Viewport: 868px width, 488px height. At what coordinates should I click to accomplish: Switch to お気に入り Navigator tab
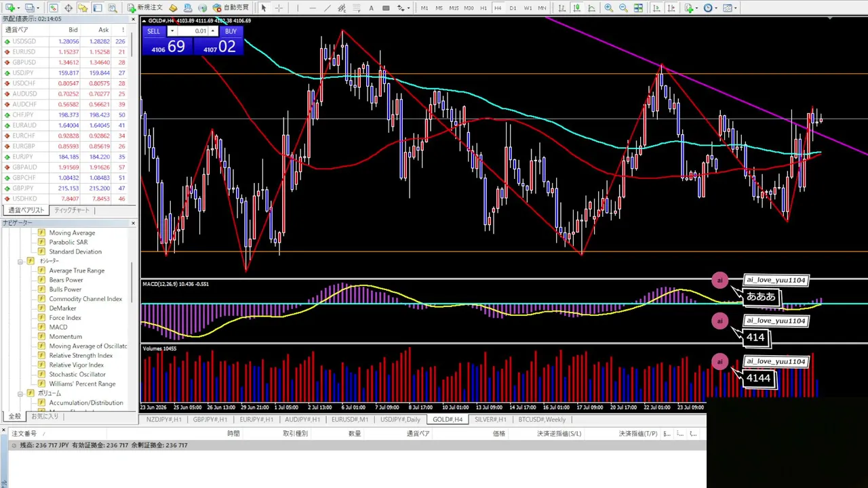pos(45,416)
